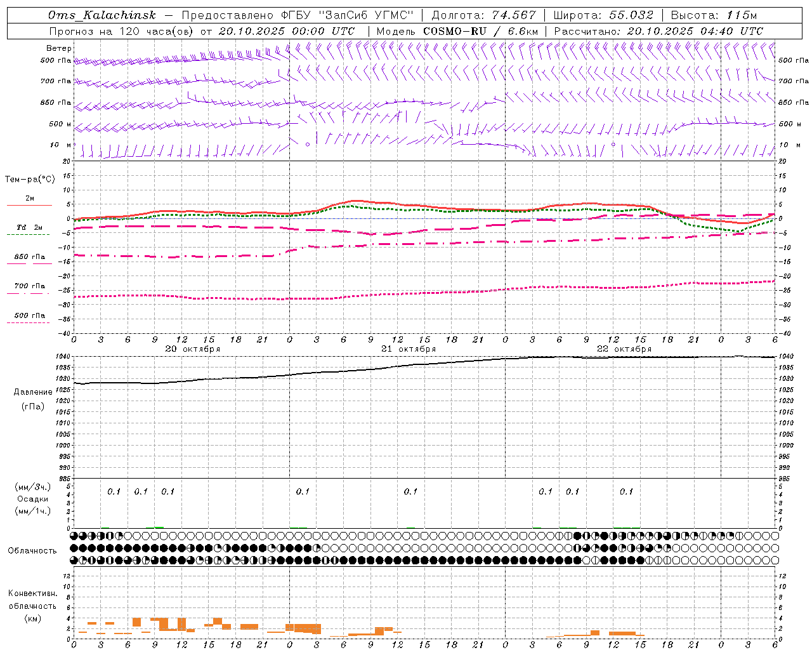Select the 'Широта: 55.032' header value
Screen dimensions: 812x650
(x=603, y=15)
